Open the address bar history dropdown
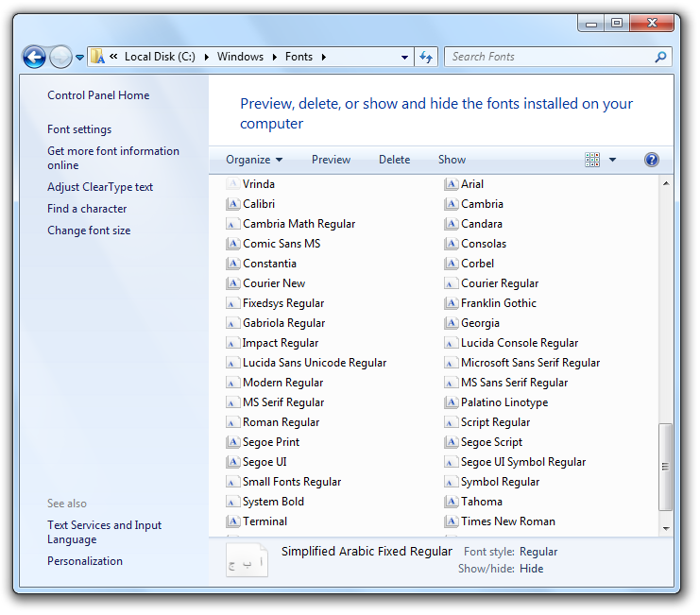 click(x=404, y=57)
